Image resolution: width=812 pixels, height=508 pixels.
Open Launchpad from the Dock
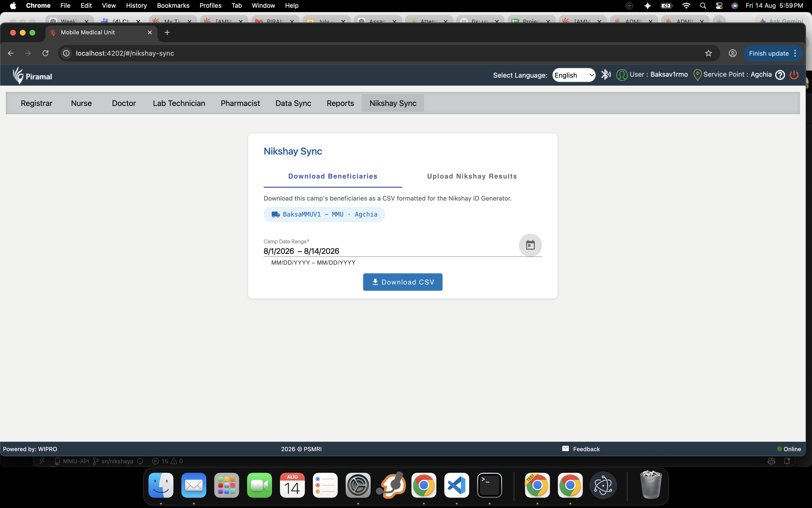click(226, 485)
